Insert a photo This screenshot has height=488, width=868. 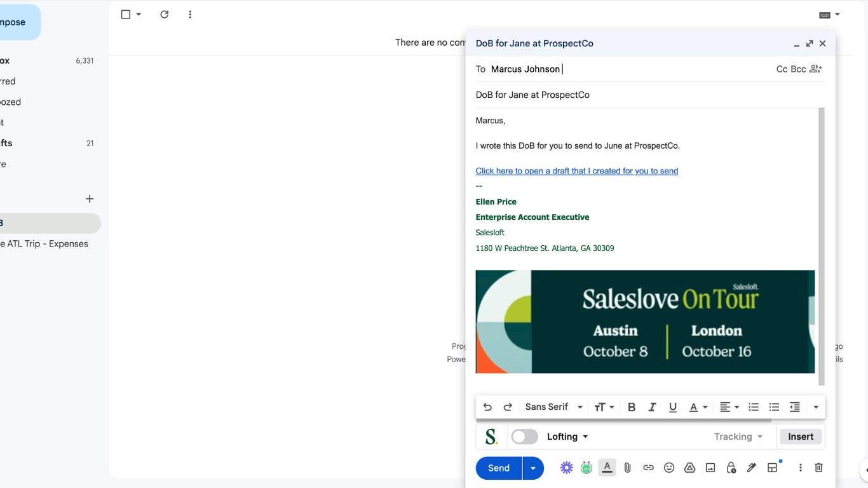pyautogui.click(x=710, y=468)
